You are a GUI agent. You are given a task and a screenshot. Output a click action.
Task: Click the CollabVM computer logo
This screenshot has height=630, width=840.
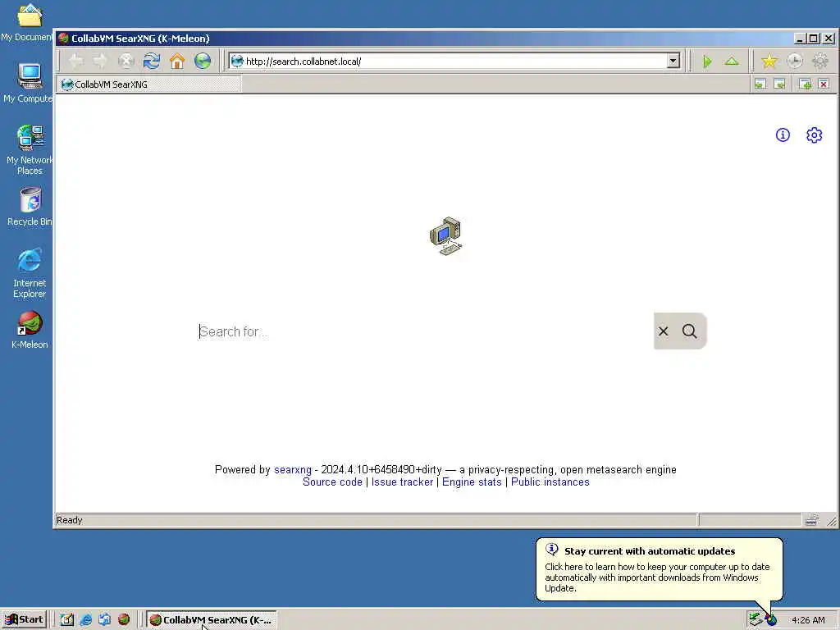(x=445, y=236)
